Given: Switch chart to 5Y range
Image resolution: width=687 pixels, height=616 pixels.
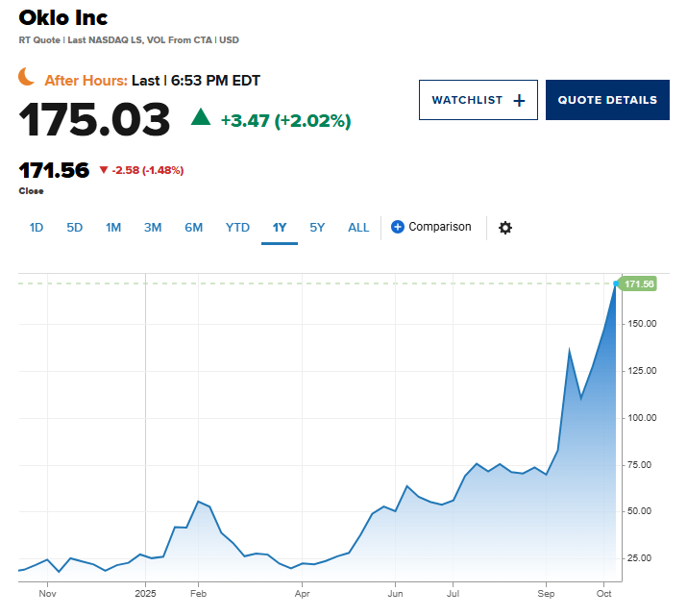Looking at the screenshot, I should tap(317, 228).
